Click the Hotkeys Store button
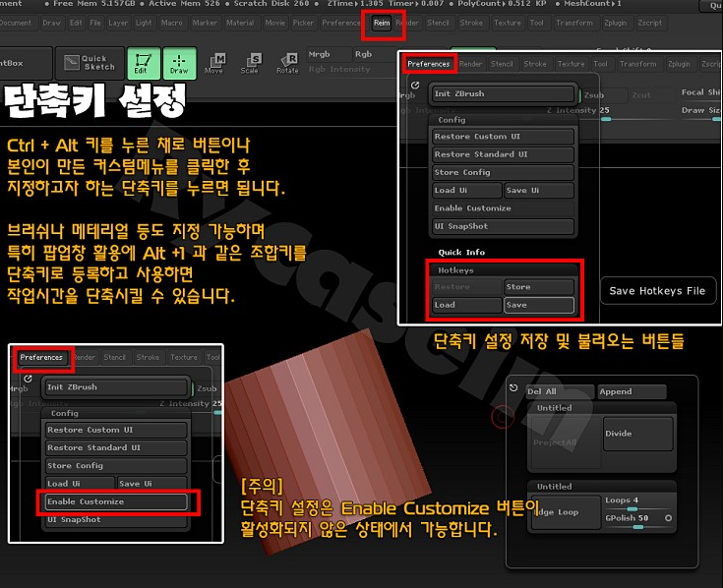The height and width of the screenshot is (588, 723). tap(539, 287)
